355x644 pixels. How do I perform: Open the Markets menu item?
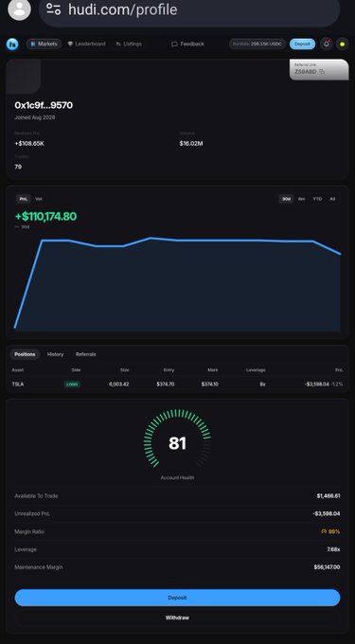44,44
